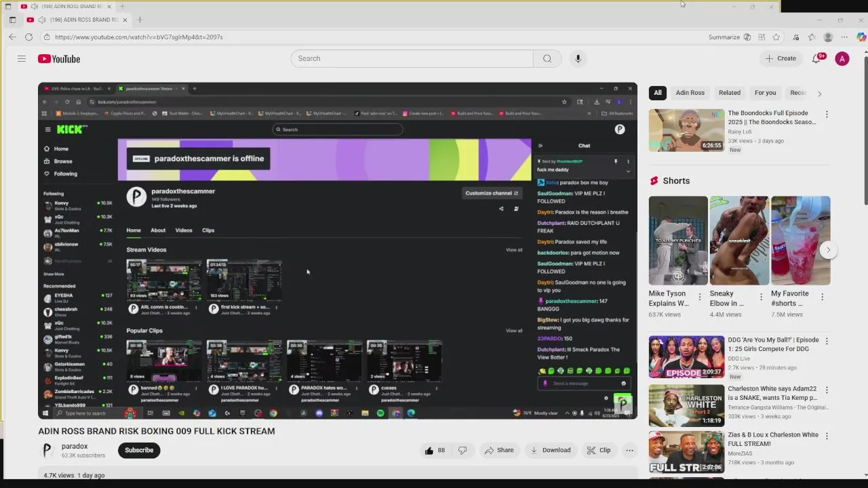The image size is (868, 488).
Task: Switch to the background window's YouTube tab
Action: 66,6
